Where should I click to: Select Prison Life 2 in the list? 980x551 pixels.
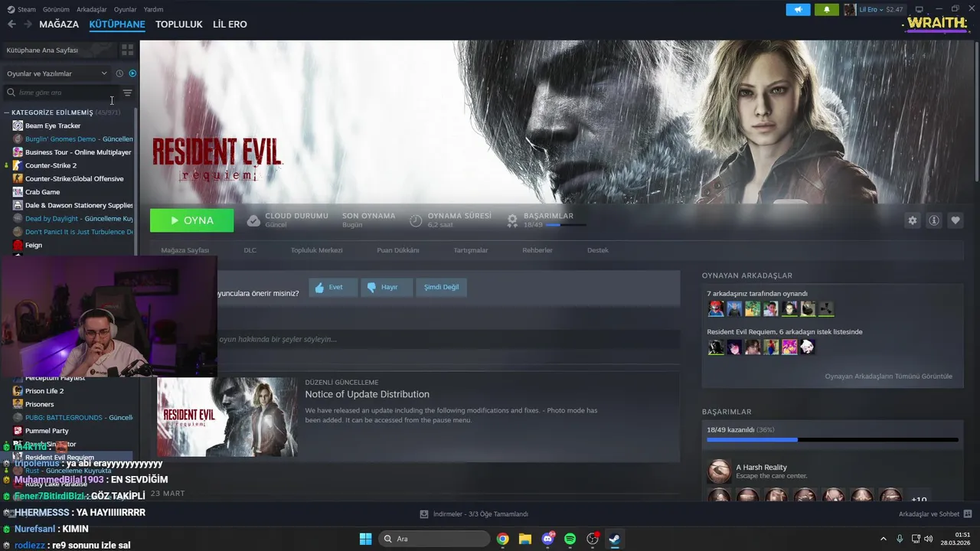pos(44,391)
